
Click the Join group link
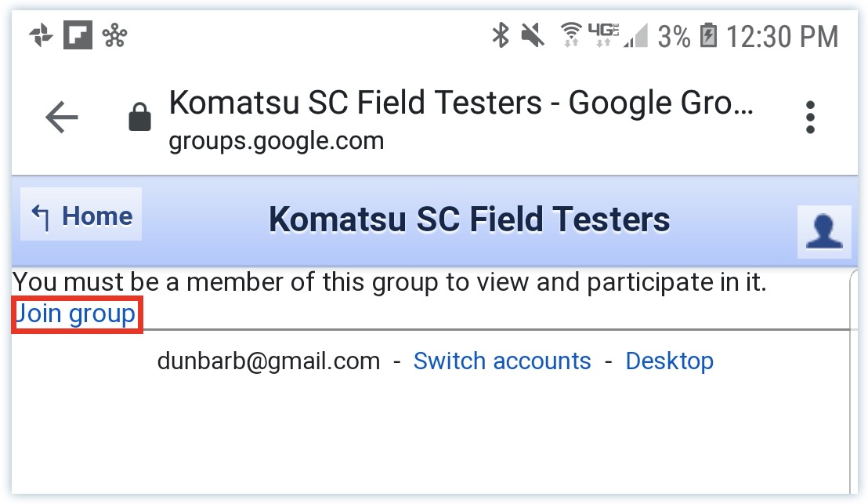point(76,314)
